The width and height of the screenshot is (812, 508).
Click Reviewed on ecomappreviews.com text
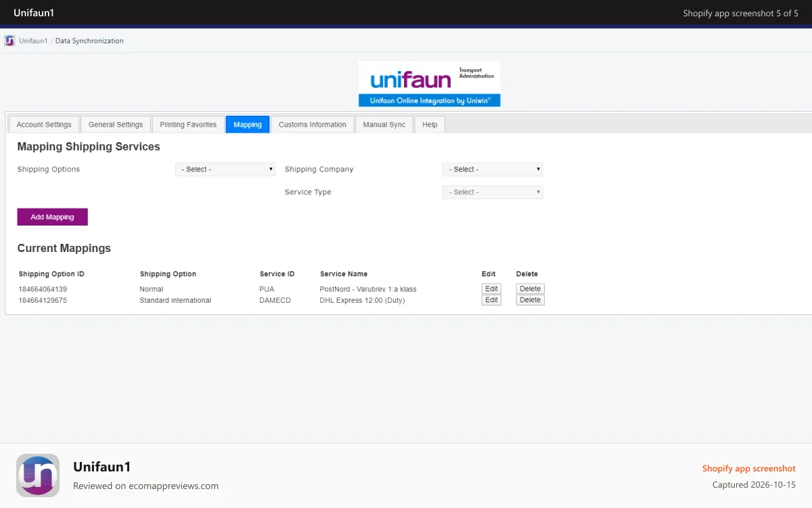click(145, 486)
